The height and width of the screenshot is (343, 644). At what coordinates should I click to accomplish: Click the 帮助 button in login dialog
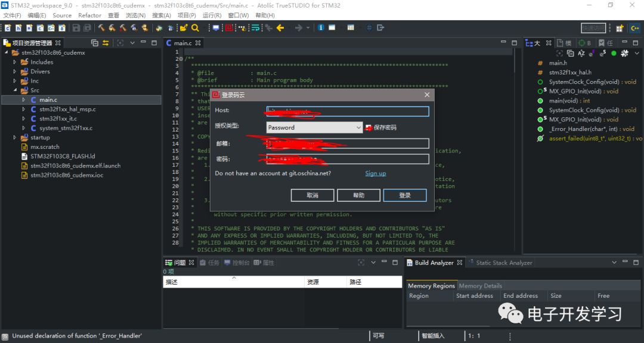[358, 195]
